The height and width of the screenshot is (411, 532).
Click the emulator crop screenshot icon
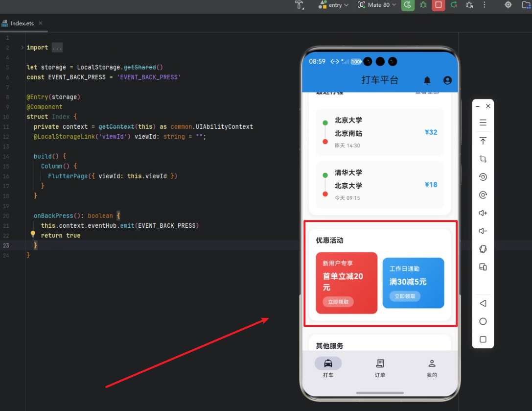click(483, 159)
